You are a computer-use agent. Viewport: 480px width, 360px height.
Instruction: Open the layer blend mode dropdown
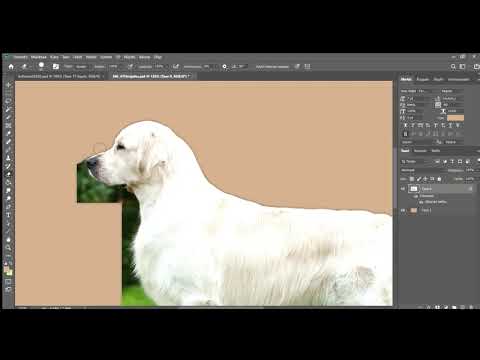(x=421, y=170)
